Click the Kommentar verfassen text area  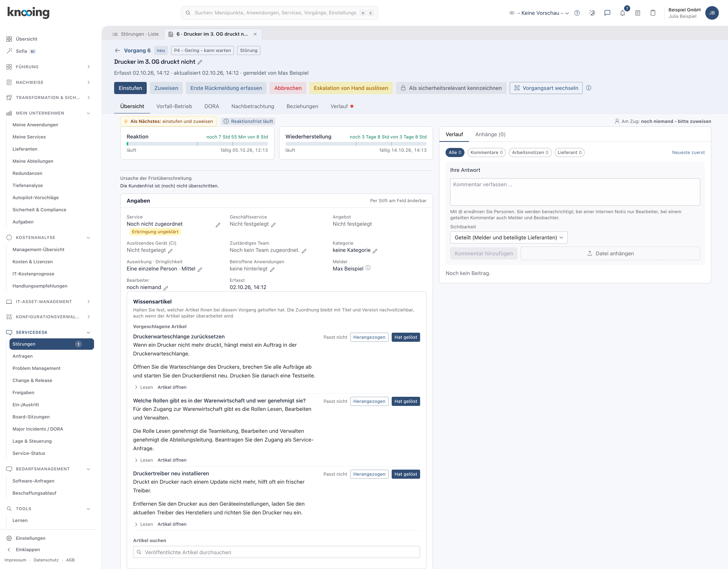[575, 192]
